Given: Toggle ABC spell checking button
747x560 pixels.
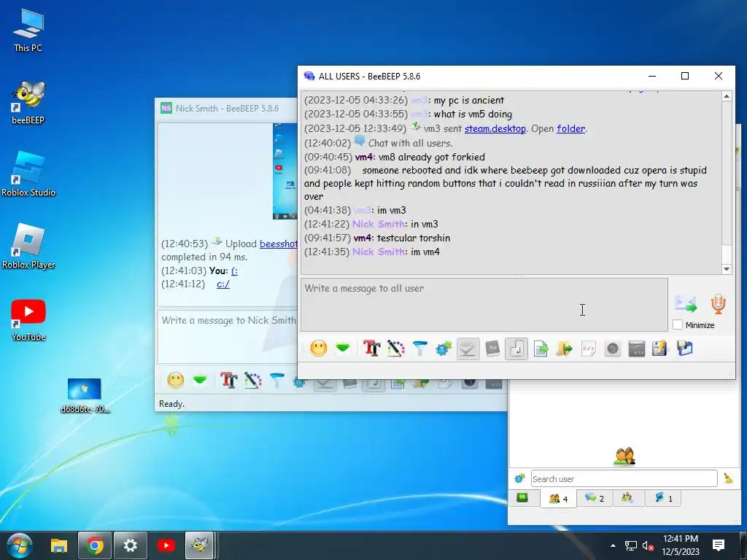Looking at the screenshot, I should coord(468,349).
